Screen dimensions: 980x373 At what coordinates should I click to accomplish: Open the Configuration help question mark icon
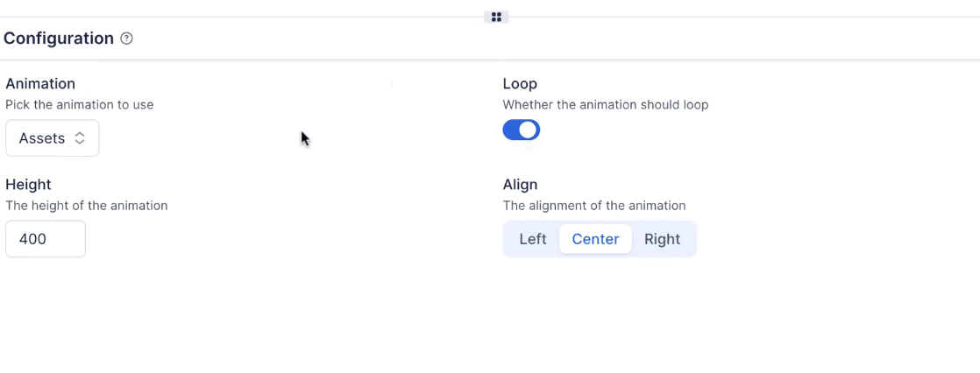[x=126, y=39]
